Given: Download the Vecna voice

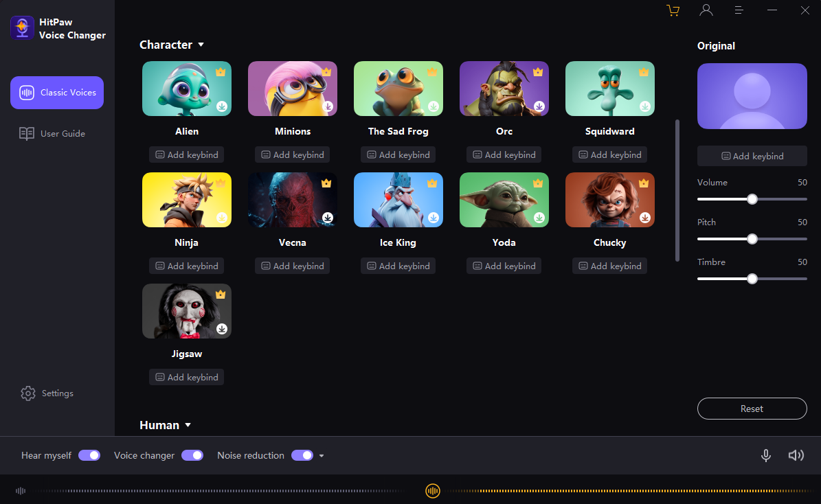Looking at the screenshot, I should tap(328, 217).
